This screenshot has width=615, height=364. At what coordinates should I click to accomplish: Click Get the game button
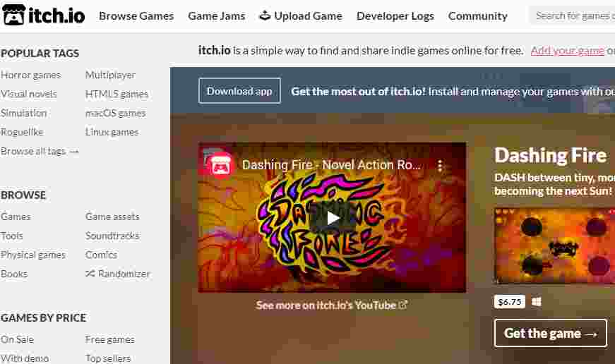click(x=551, y=333)
